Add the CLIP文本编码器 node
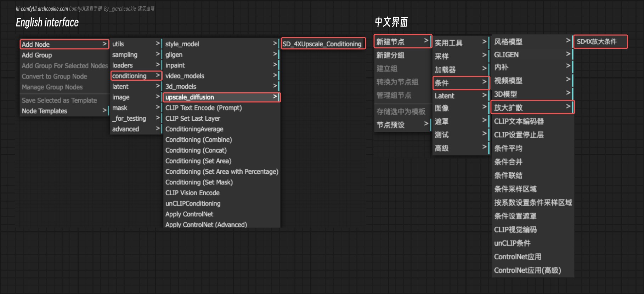 click(532, 121)
